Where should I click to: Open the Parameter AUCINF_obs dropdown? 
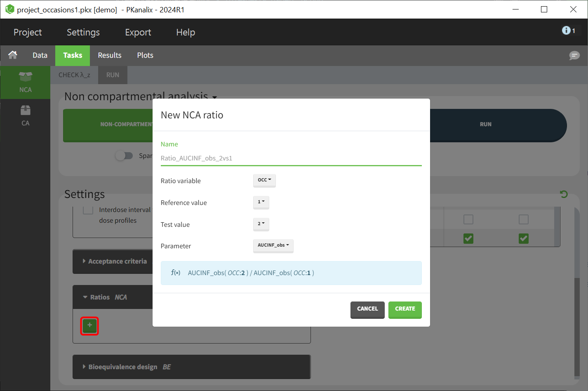tap(273, 245)
